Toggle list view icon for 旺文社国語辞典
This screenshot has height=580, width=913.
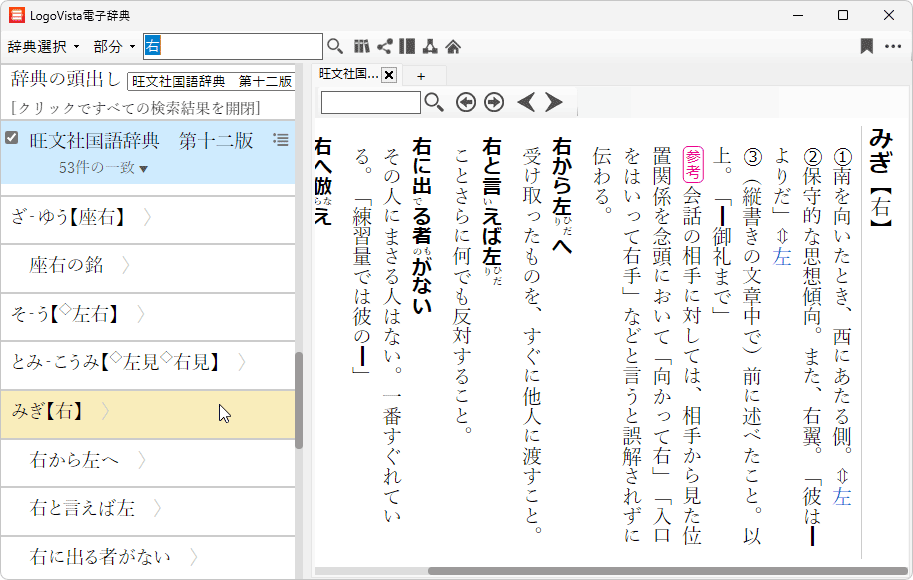click(x=281, y=140)
